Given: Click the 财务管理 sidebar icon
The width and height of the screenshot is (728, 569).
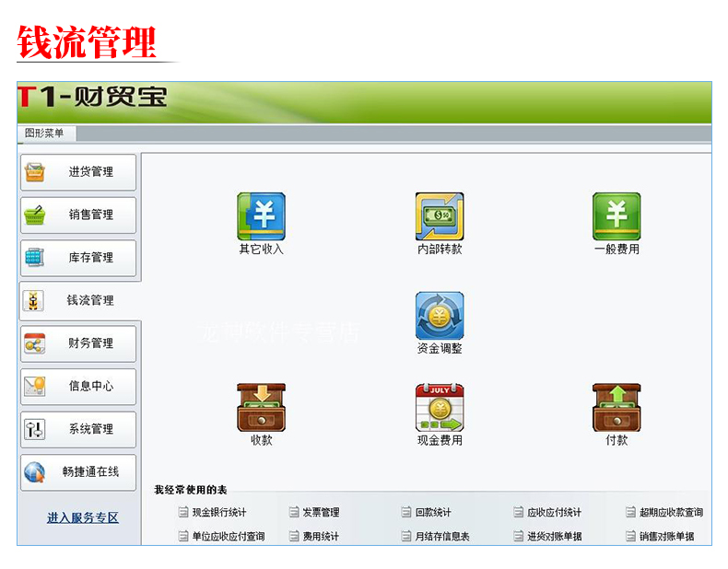Looking at the screenshot, I should [35, 343].
